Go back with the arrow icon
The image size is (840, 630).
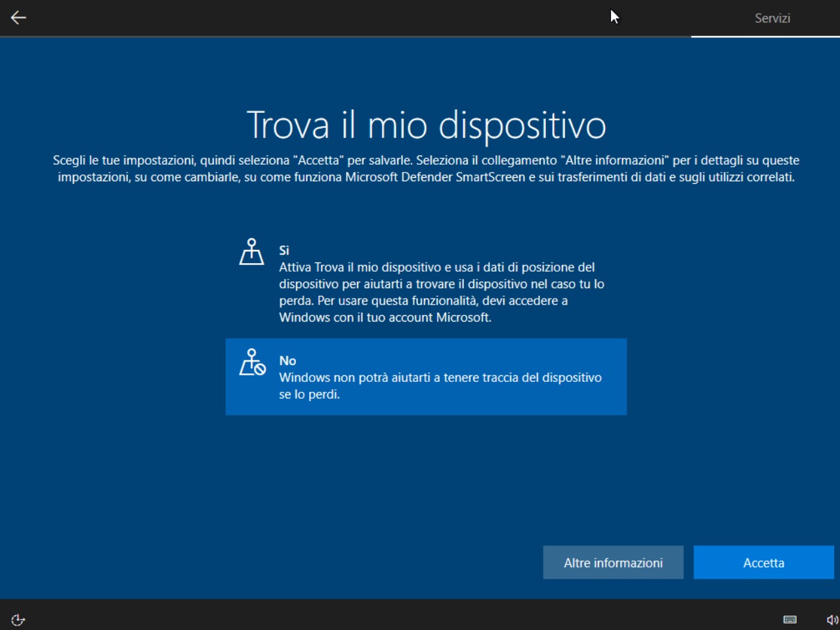18,18
